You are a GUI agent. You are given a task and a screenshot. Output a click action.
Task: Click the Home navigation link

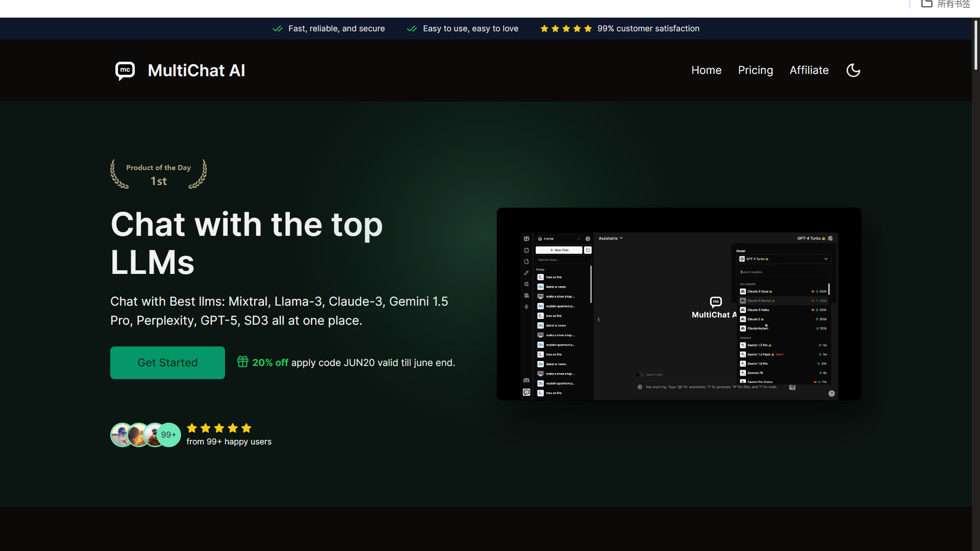click(x=706, y=70)
